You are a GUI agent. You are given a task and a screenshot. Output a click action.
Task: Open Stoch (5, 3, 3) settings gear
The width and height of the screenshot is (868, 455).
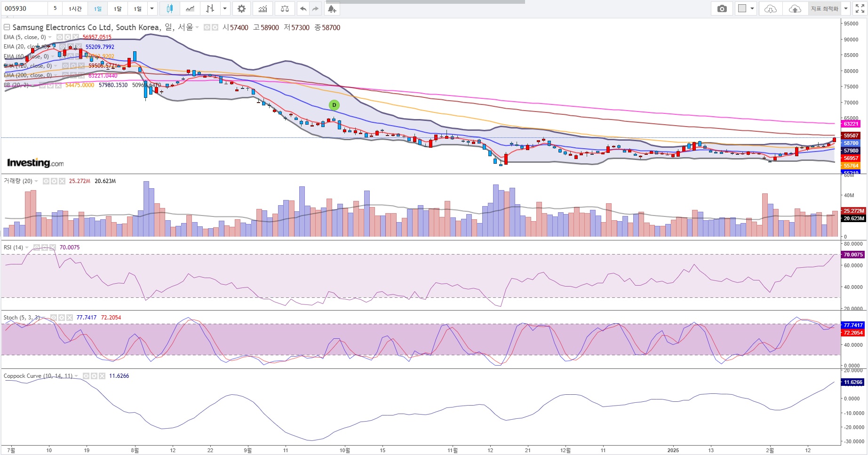point(62,318)
